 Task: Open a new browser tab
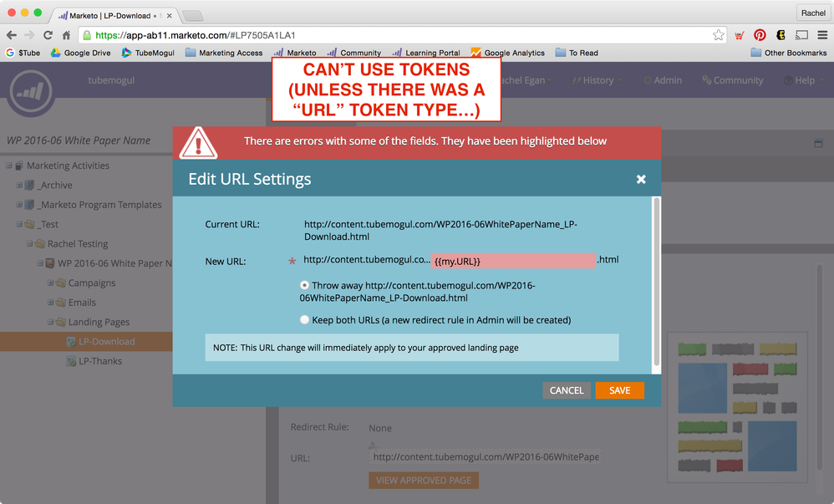192,15
